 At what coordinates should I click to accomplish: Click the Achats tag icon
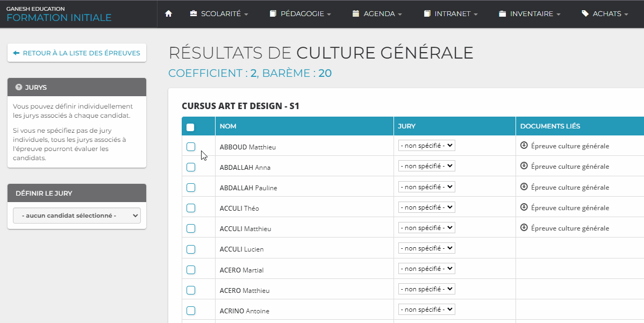tap(585, 13)
